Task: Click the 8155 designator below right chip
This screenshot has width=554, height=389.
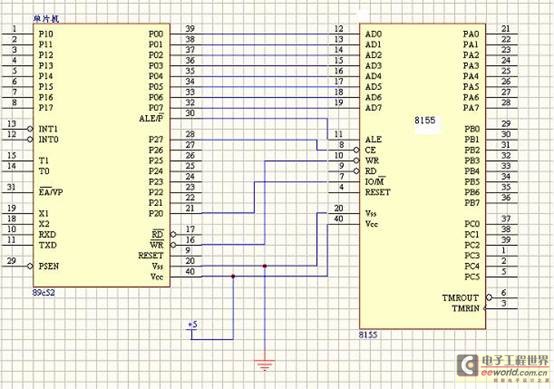Action: [x=368, y=335]
